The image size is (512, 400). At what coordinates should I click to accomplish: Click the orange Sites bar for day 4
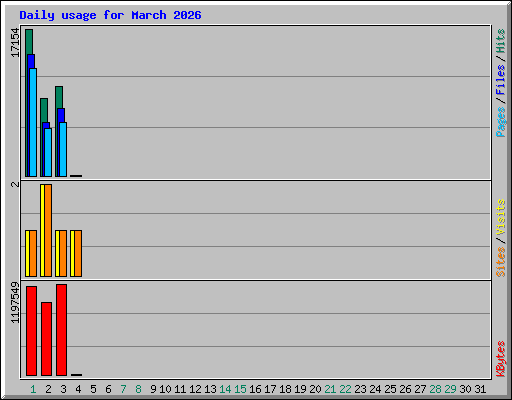pyautogui.click(x=78, y=253)
